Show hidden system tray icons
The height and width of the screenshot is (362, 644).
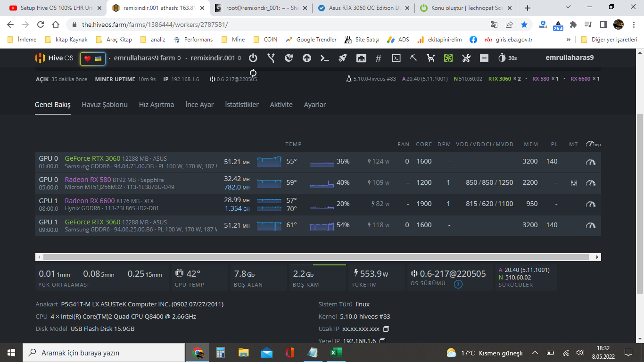click(x=535, y=353)
